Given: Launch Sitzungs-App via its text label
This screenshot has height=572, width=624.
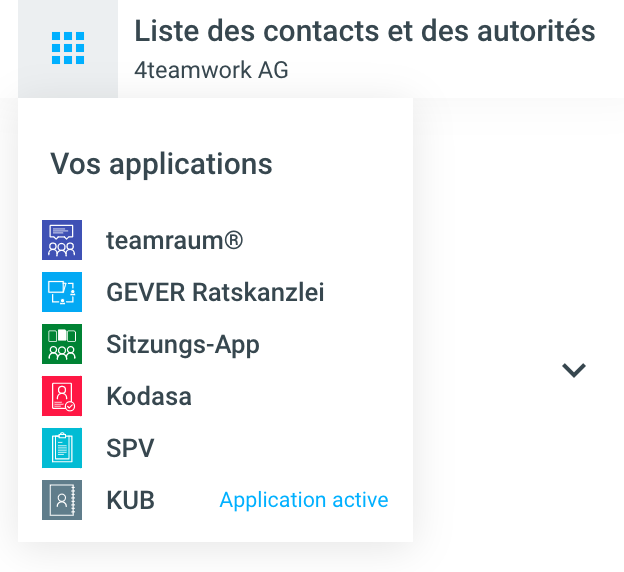Looking at the screenshot, I should (x=182, y=345).
